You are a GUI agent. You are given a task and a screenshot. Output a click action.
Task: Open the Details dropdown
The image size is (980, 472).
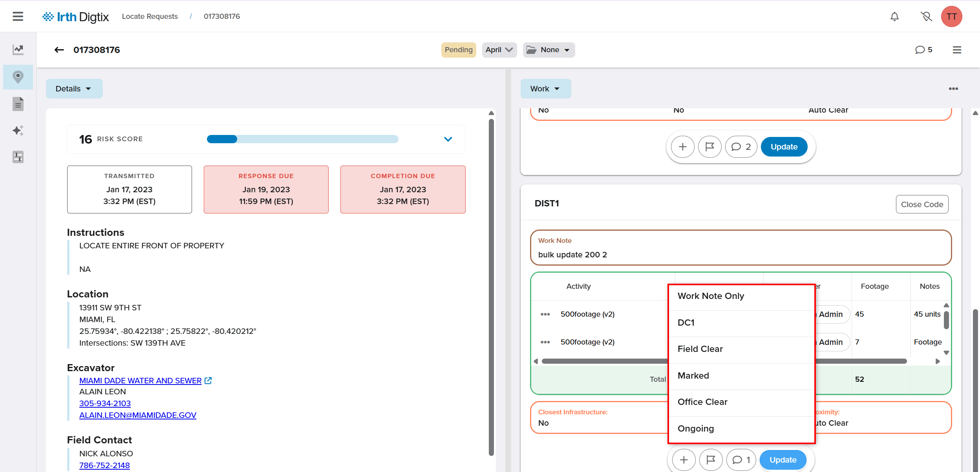tap(74, 89)
